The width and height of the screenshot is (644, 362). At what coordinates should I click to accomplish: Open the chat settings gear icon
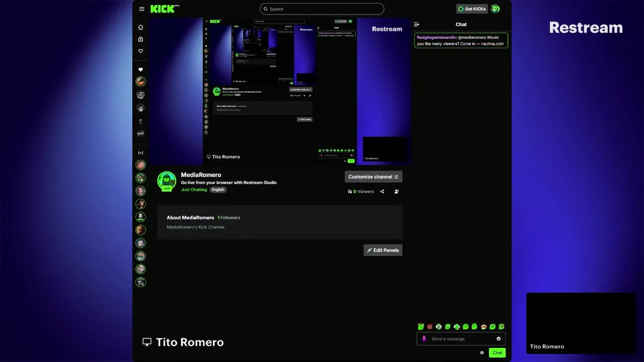[482, 353]
